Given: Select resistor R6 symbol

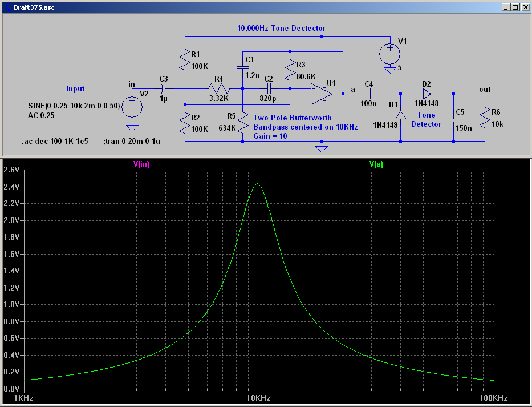Looking at the screenshot, I should click(485, 118).
